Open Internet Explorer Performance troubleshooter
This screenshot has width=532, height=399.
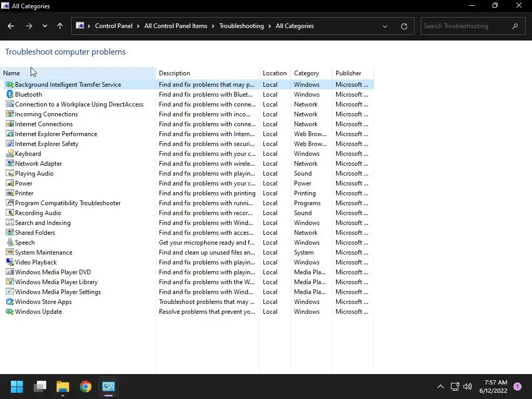(56, 134)
